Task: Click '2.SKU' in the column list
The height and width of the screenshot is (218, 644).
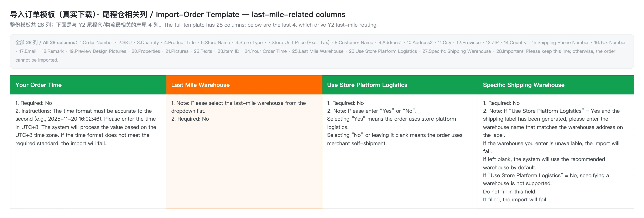Action: coord(125,42)
